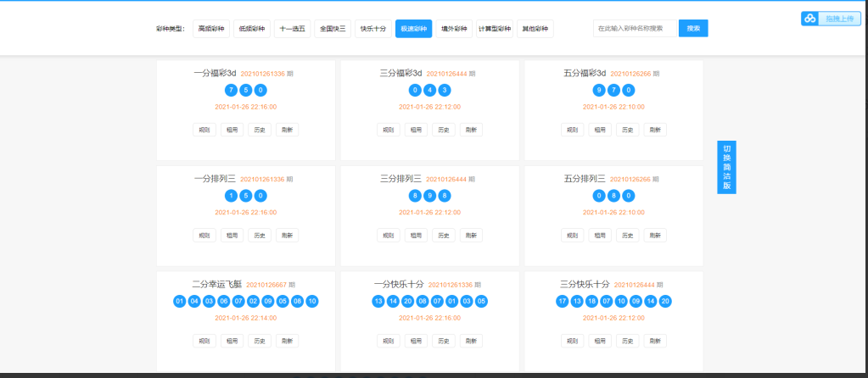Switch to the 高频彩种 category
Image resolution: width=868 pixels, height=378 pixels.
(x=211, y=29)
